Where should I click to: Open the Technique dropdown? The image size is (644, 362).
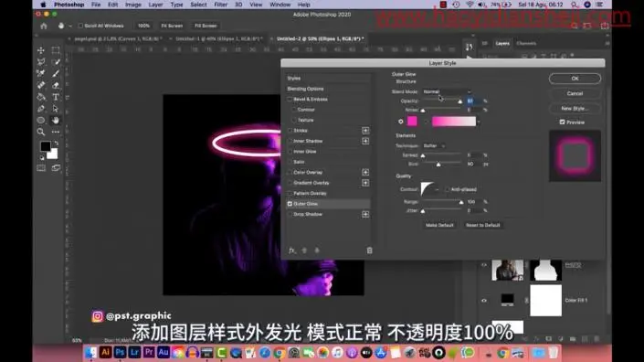click(x=434, y=146)
